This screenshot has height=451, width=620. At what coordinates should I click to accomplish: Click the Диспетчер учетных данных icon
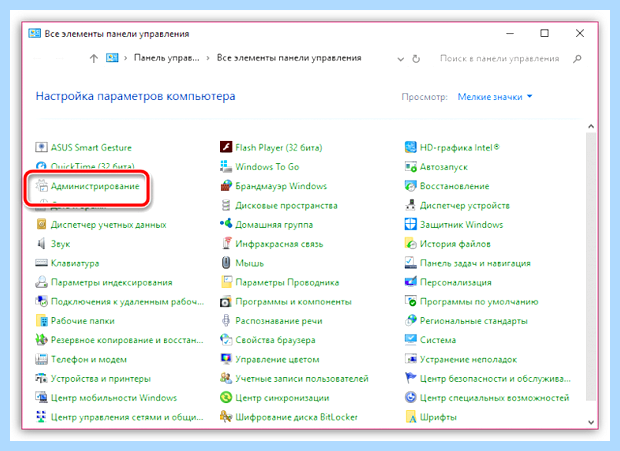click(42, 225)
